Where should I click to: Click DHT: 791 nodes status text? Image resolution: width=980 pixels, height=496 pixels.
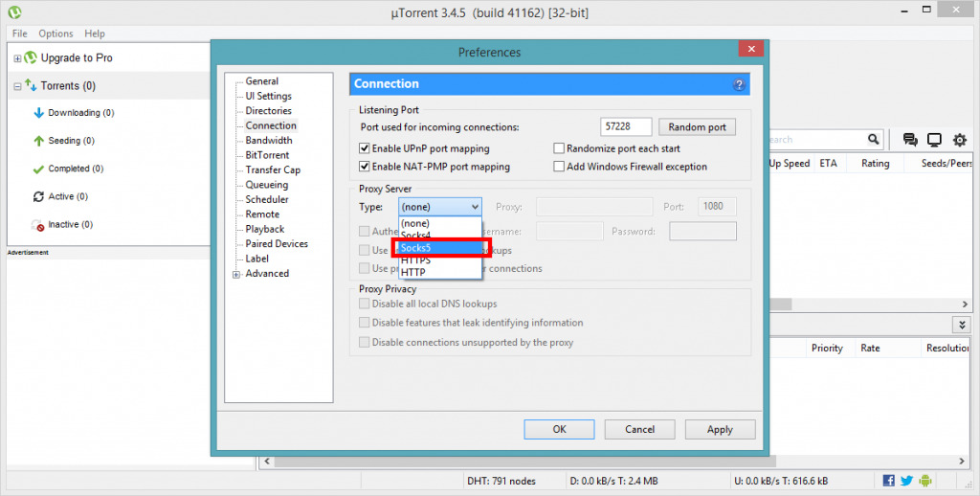(501, 481)
